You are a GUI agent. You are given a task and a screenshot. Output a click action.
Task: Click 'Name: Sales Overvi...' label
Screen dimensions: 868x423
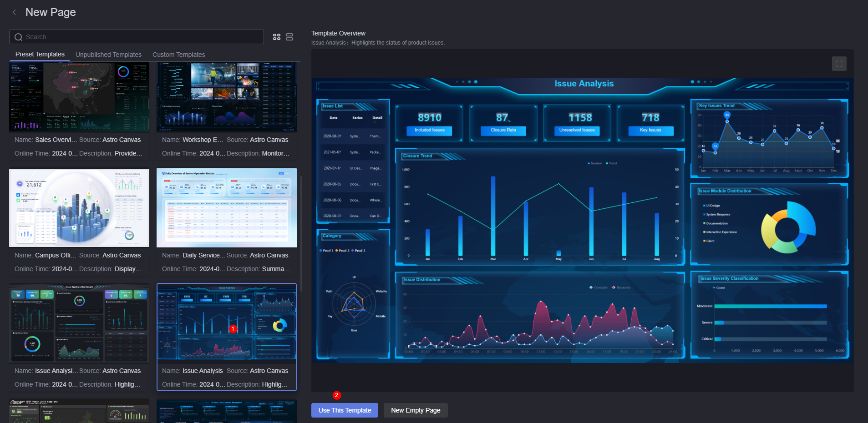click(x=46, y=140)
